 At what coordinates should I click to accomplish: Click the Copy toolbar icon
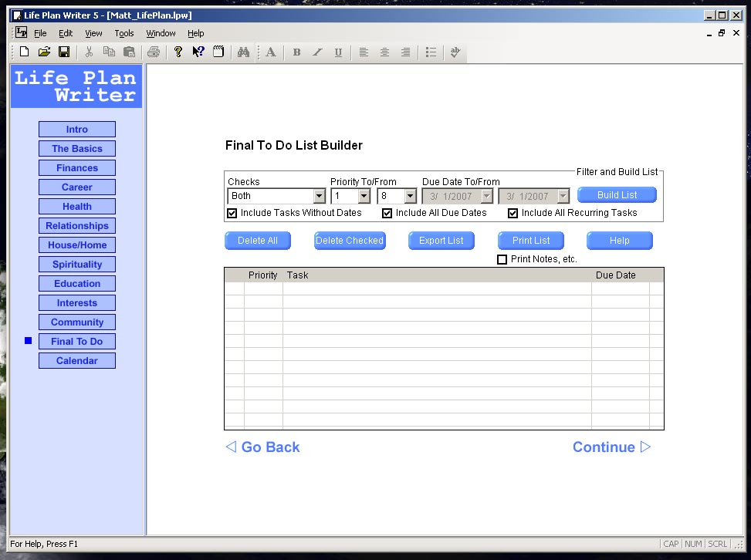click(x=109, y=52)
